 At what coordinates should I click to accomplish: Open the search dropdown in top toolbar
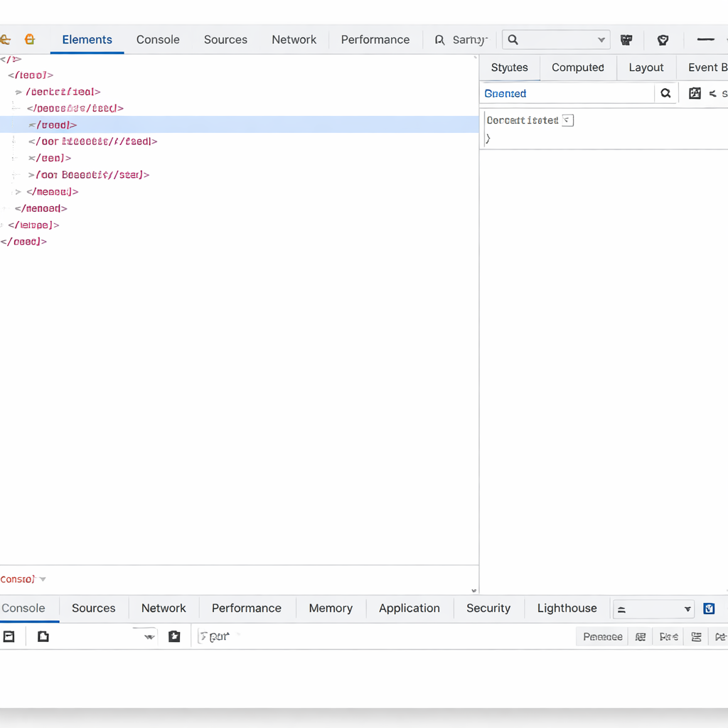tap(601, 40)
